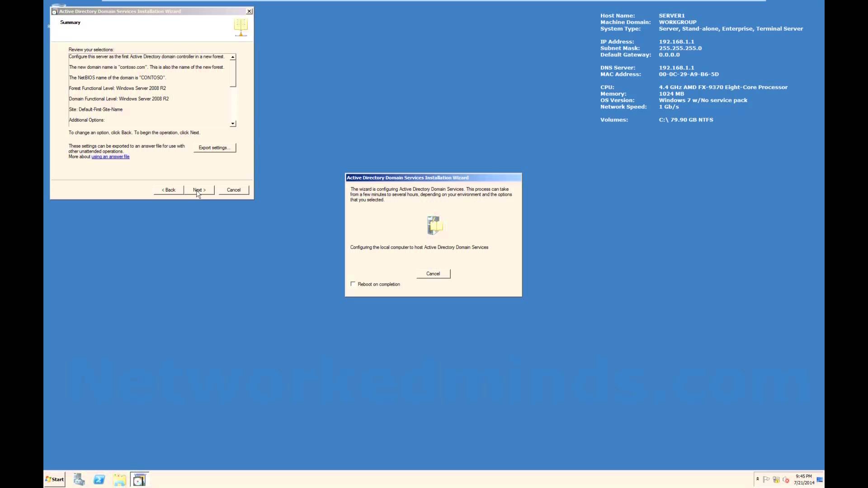Click the IP Address value on the desktop info
This screenshot has width=868, height=488.
click(x=676, y=42)
